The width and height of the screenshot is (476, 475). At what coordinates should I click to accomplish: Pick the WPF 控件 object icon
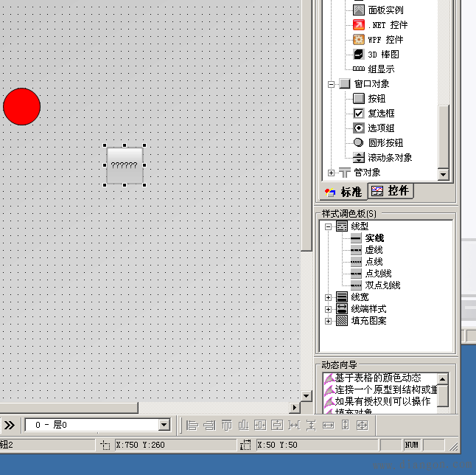(359, 40)
